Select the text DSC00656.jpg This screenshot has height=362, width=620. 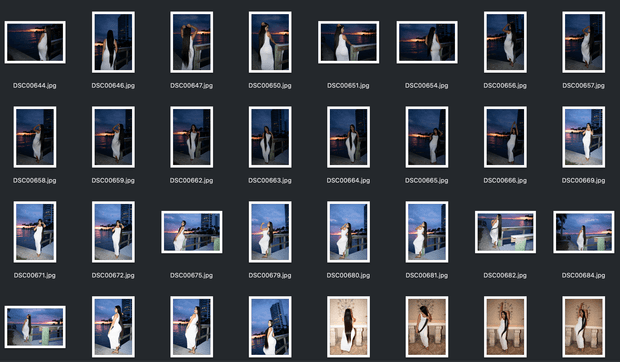[x=505, y=86]
